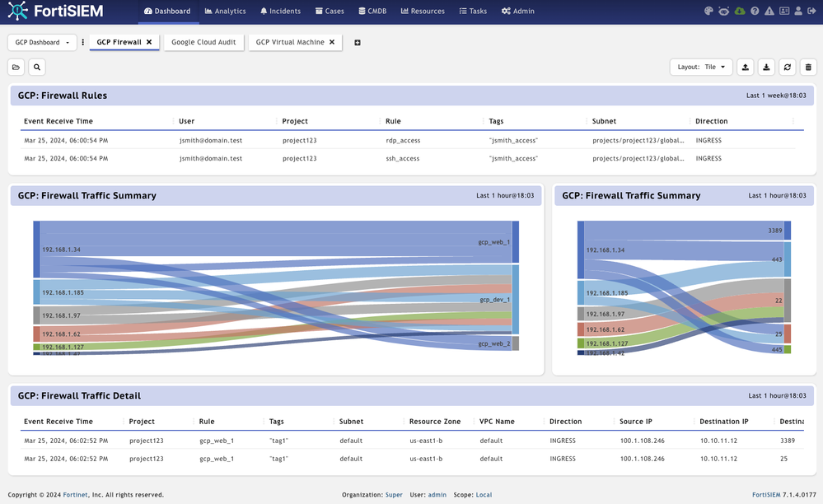Click the robot assistant icon

point(723,12)
